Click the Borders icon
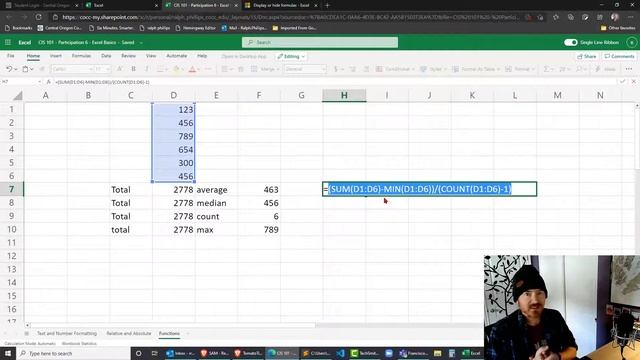Image resolution: width=640 pixels, height=360 pixels. click(160, 69)
